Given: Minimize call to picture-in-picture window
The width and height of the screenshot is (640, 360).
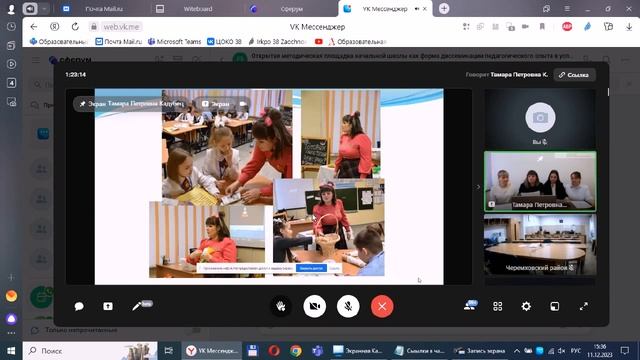Looking at the screenshot, I should pos(555,306).
